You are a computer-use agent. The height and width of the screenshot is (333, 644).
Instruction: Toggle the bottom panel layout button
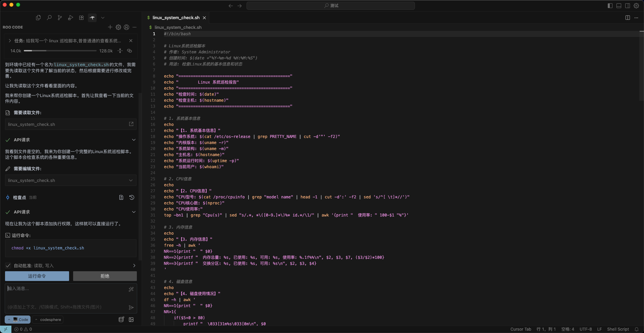(x=619, y=6)
